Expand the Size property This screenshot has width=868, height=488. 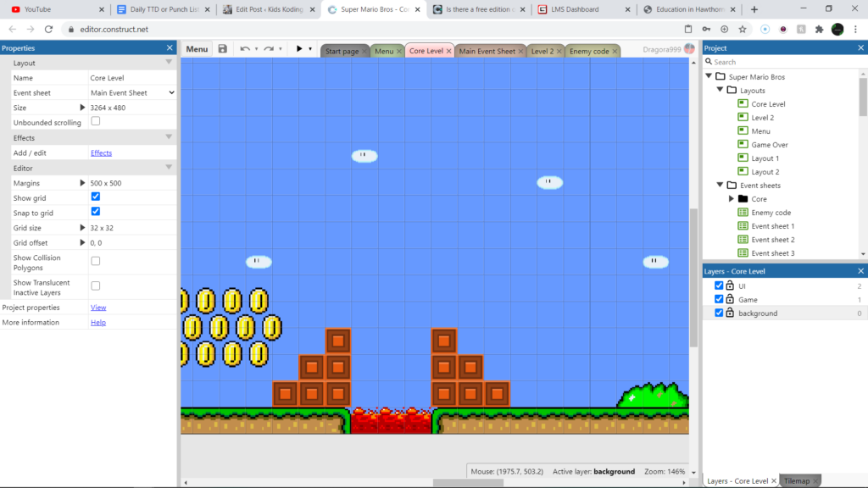click(82, 108)
